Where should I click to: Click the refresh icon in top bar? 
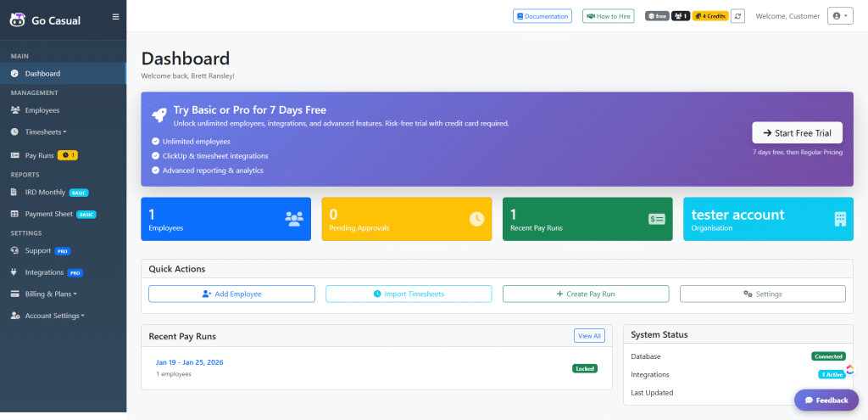[737, 16]
